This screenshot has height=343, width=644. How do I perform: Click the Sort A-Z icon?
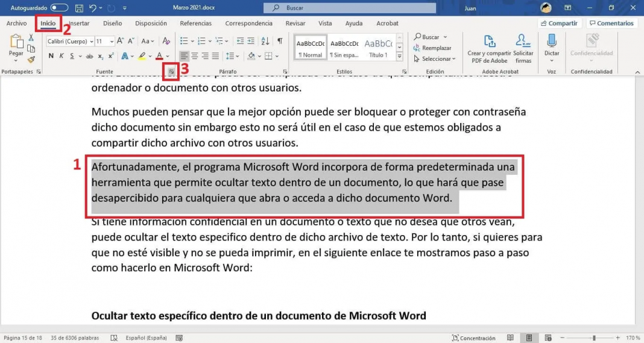[x=266, y=41]
